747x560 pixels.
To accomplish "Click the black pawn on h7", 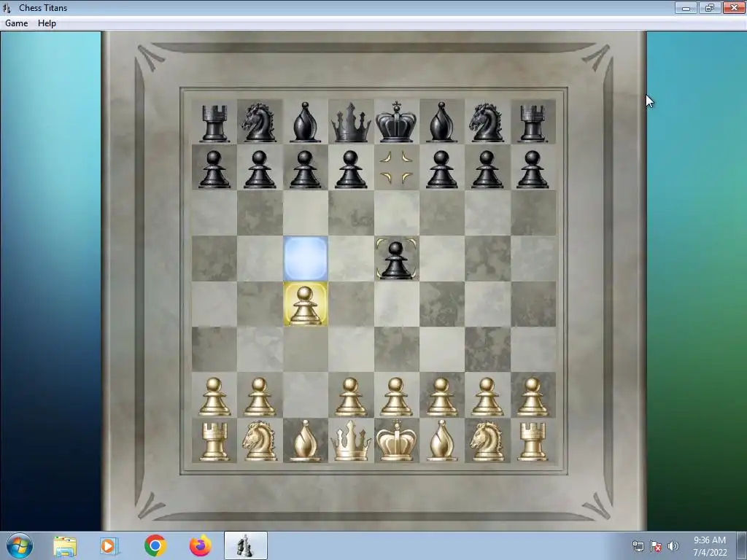I will tap(533, 169).
